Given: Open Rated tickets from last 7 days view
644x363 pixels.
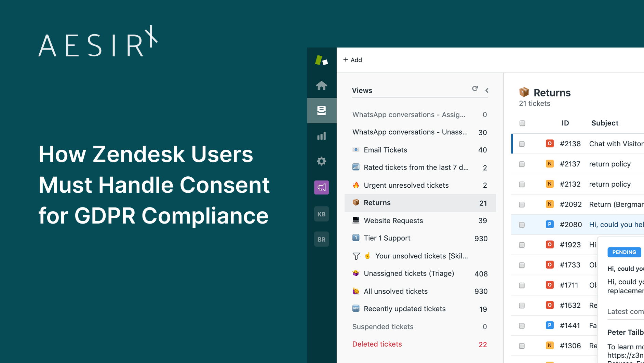Looking at the screenshot, I should (x=420, y=167).
